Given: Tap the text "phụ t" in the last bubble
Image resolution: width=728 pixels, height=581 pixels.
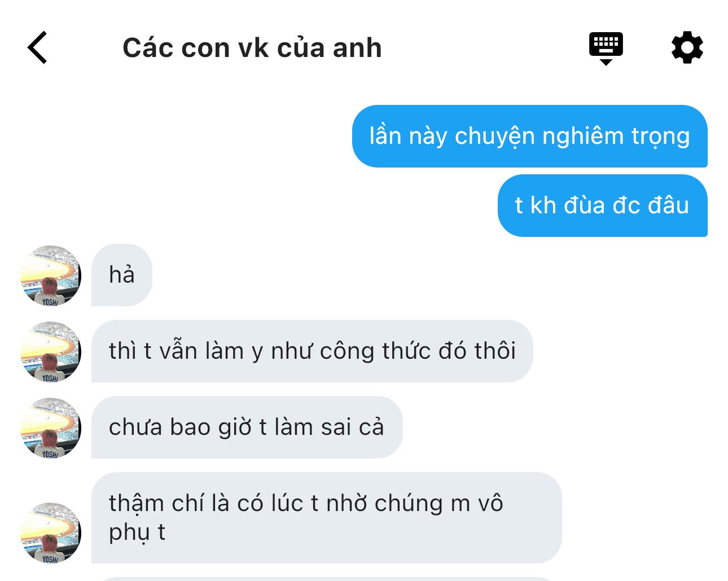Looking at the screenshot, I should [x=137, y=532].
